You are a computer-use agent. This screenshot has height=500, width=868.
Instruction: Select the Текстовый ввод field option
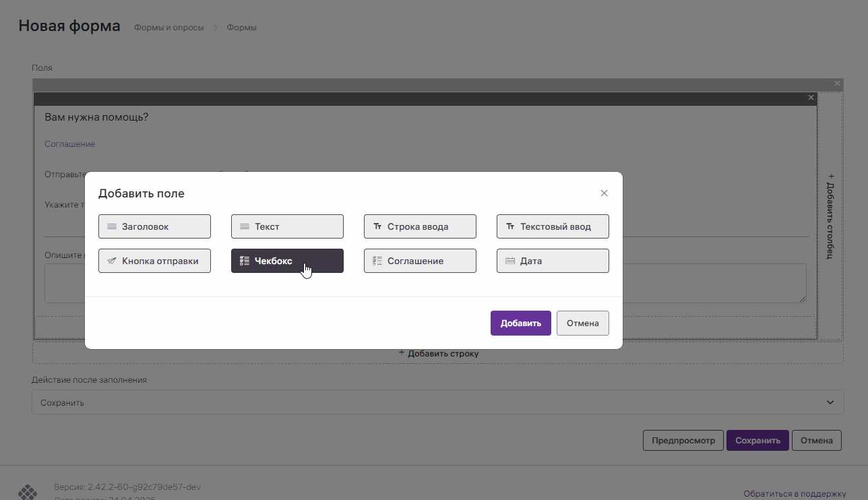[553, 227]
